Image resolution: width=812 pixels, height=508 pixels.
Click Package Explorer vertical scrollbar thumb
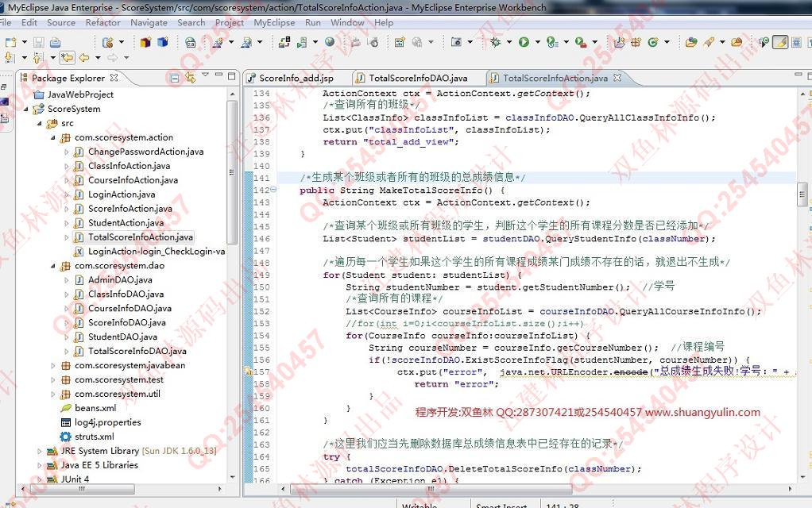click(x=232, y=173)
